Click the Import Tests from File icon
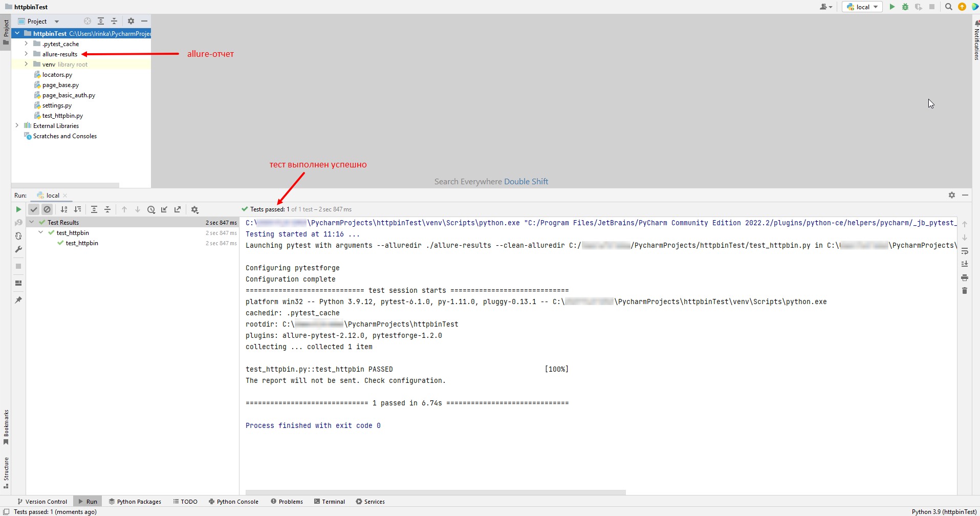 tap(164, 209)
